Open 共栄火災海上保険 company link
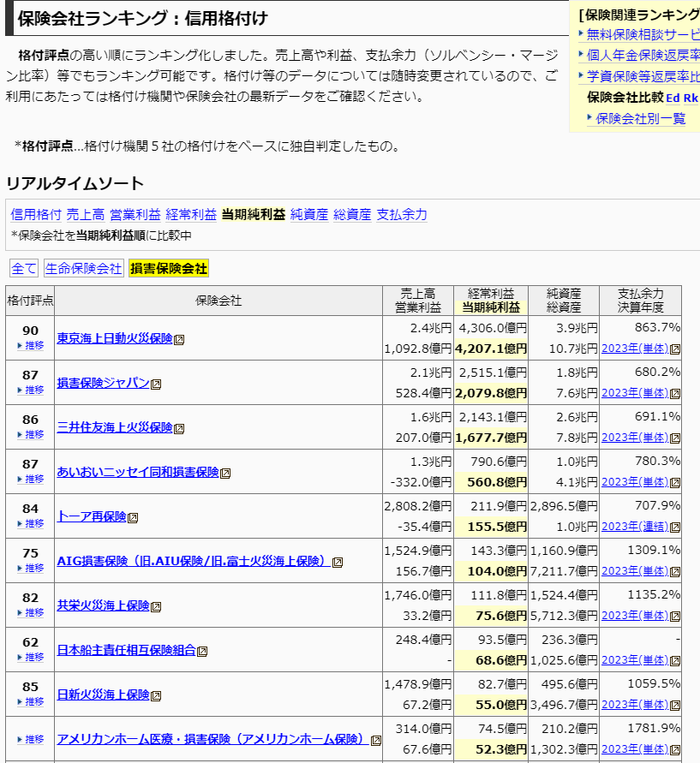 pos(103,605)
